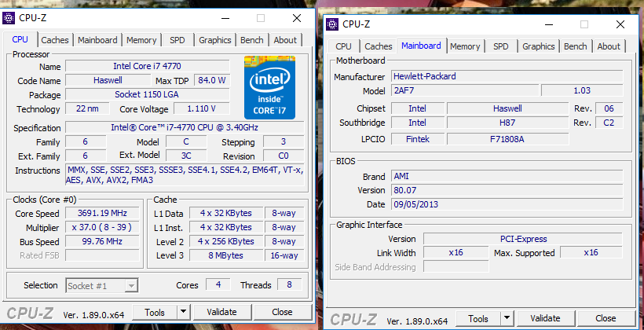Click the Cores count value 4
The image size is (644, 330).
click(x=218, y=284)
